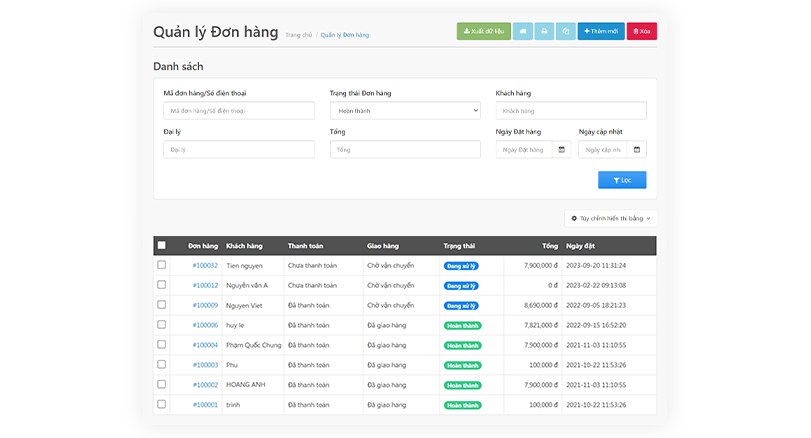811x438 pixels.
Task: Sort by the Thanh toán column header
Action: coord(305,246)
